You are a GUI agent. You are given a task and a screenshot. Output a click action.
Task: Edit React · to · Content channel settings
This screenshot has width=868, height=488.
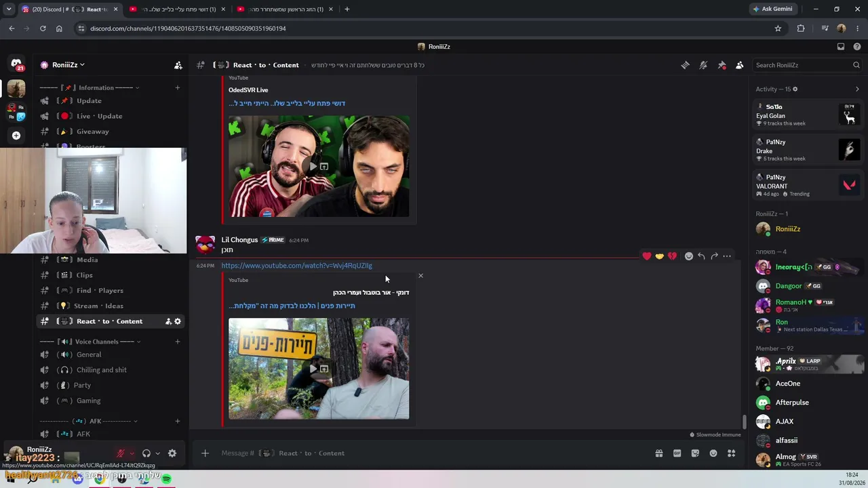(178, 321)
